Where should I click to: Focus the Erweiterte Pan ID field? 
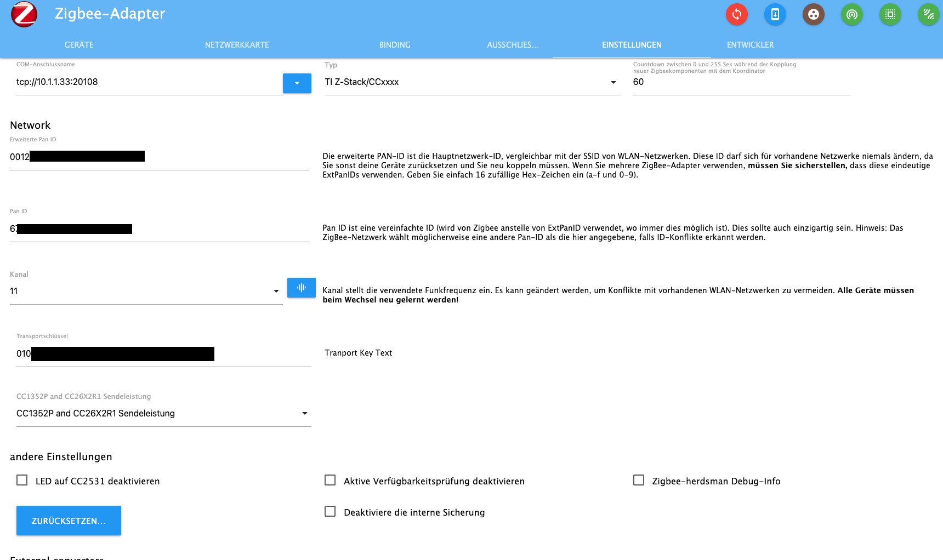tap(160, 157)
